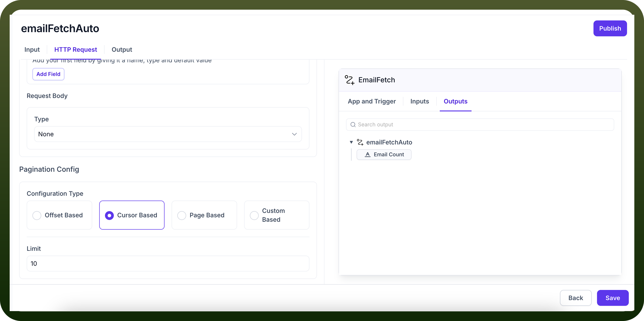The image size is (644, 321).
Task: Switch to the Input tab
Action: click(32, 50)
